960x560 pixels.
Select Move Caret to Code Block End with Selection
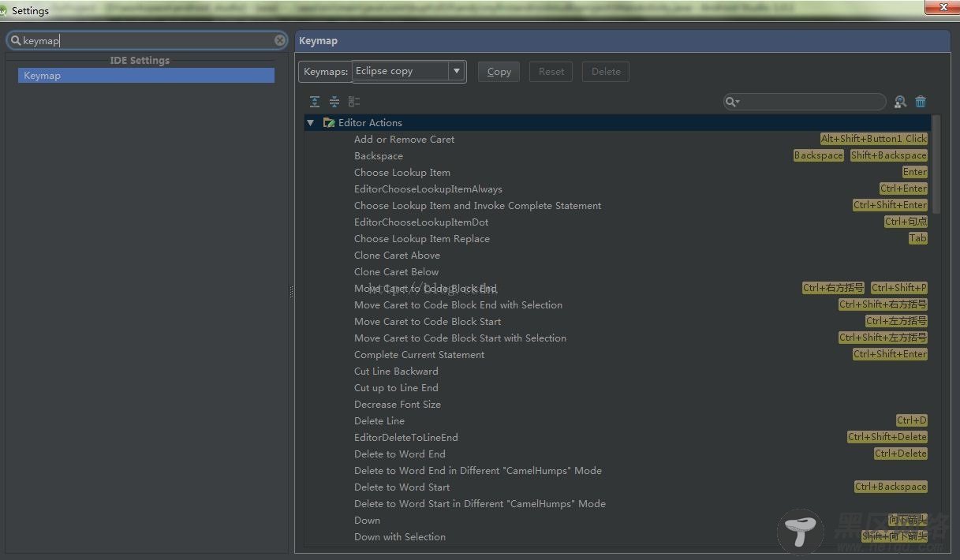click(x=458, y=305)
